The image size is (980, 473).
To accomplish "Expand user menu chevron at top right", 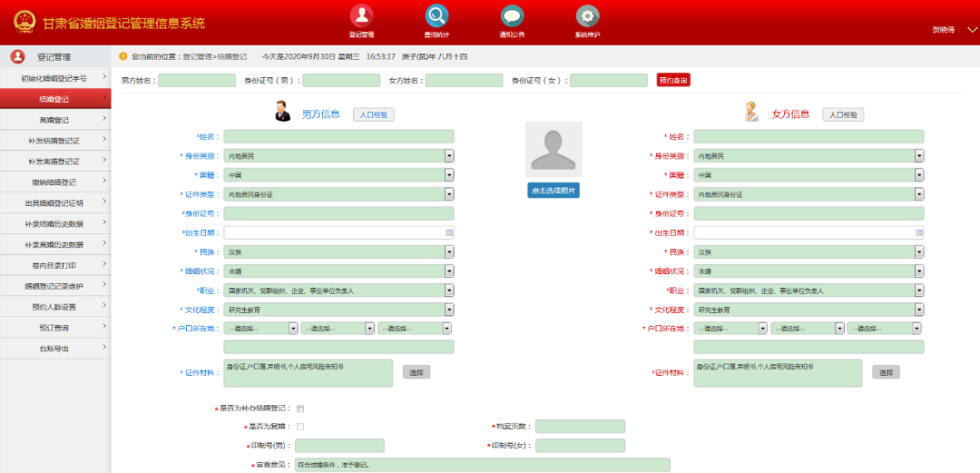I will point(971,30).
